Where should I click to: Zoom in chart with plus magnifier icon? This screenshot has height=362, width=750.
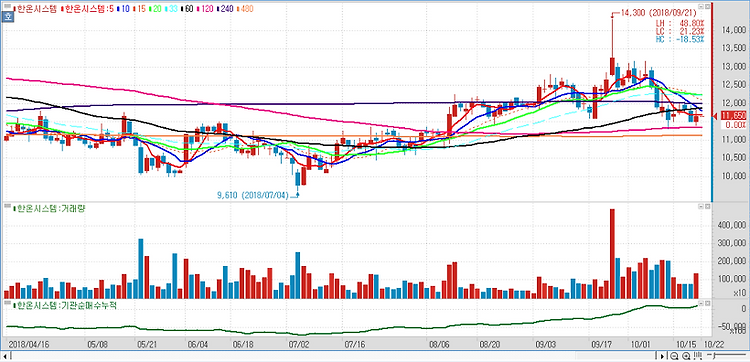[x=686, y=356]
